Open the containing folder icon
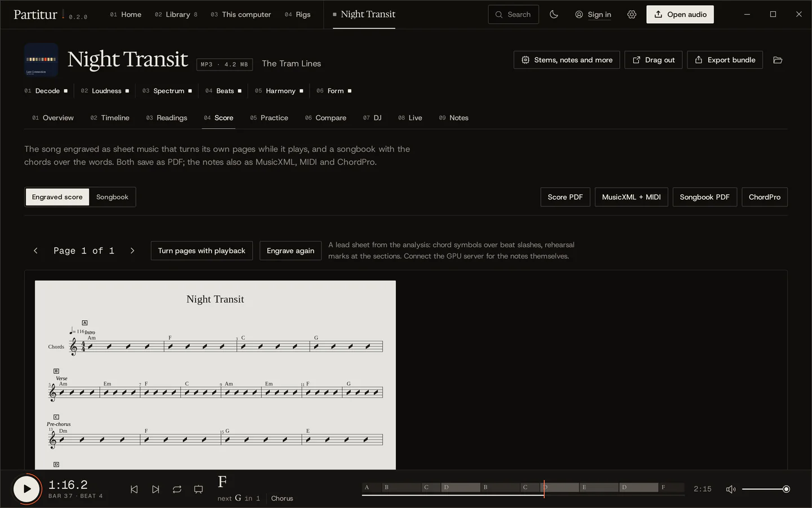 click(778, 60)
